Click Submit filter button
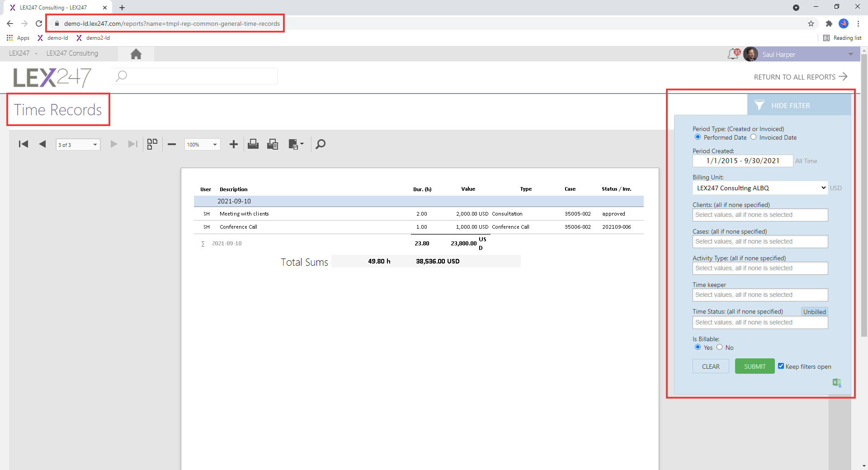Viewport: 868px width, 470px height. pos(755,366)
